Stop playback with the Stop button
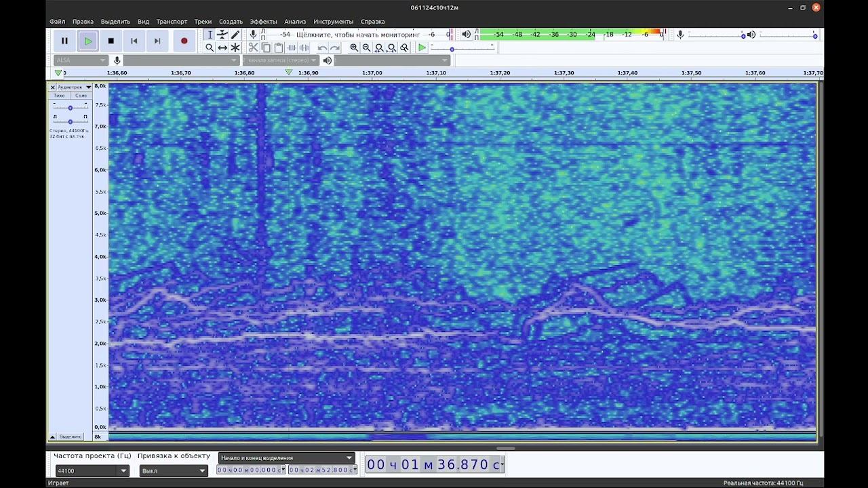Screen dimensions: 868x488 point(111,41)
